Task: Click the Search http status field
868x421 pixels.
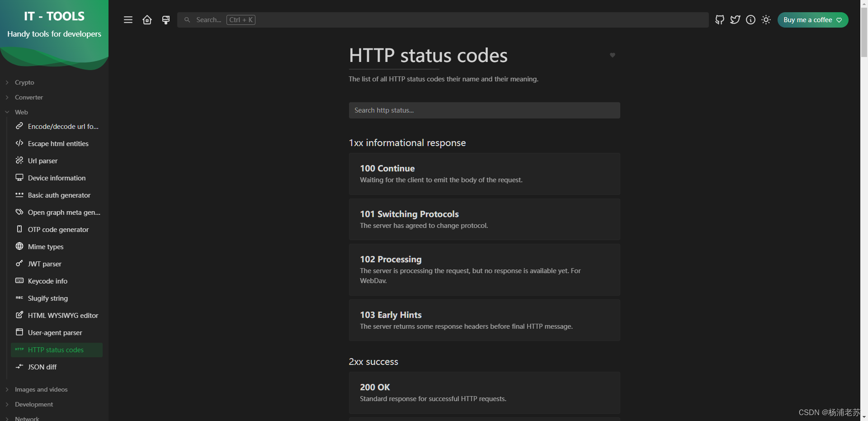Action: (x=484, y=110)
